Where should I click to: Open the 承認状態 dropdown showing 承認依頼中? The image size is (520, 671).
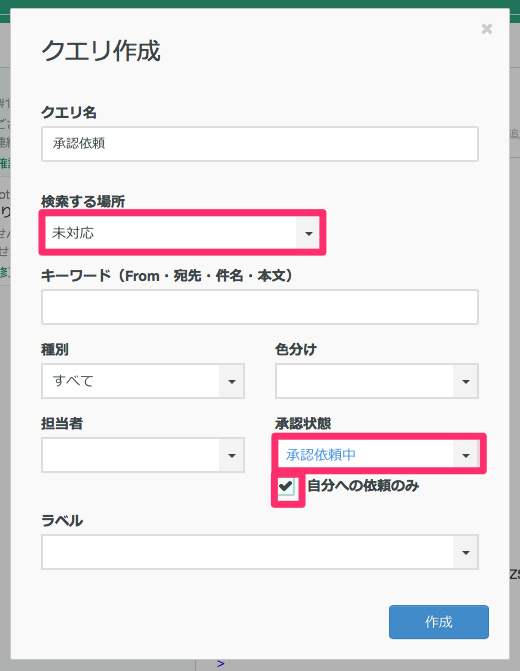(378, 454)
